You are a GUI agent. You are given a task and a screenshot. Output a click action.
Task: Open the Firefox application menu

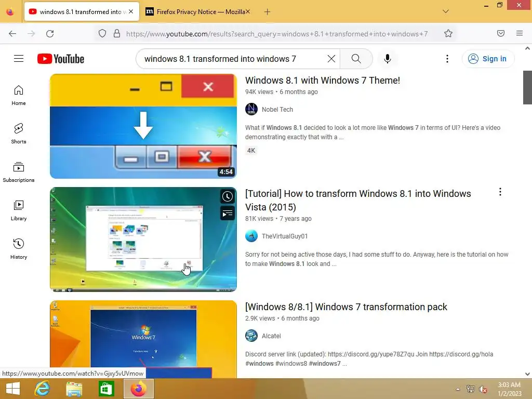(x=520, y=33)
